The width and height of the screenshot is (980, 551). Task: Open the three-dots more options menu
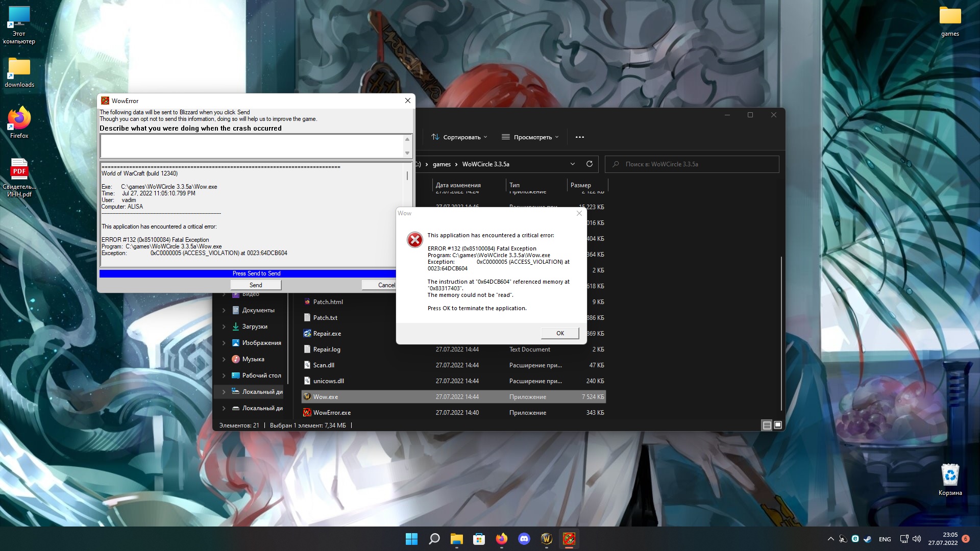click(579, 137)
